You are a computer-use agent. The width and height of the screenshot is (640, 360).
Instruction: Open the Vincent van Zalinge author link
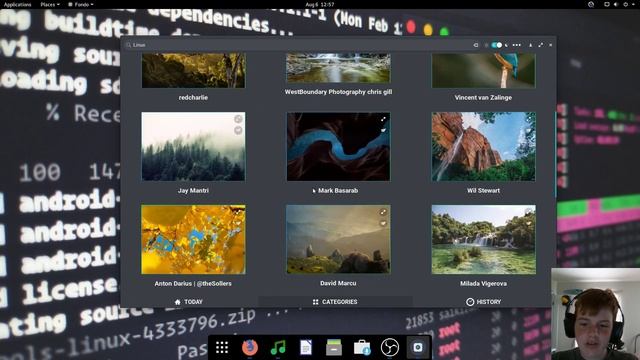click(x=483, y=98)
